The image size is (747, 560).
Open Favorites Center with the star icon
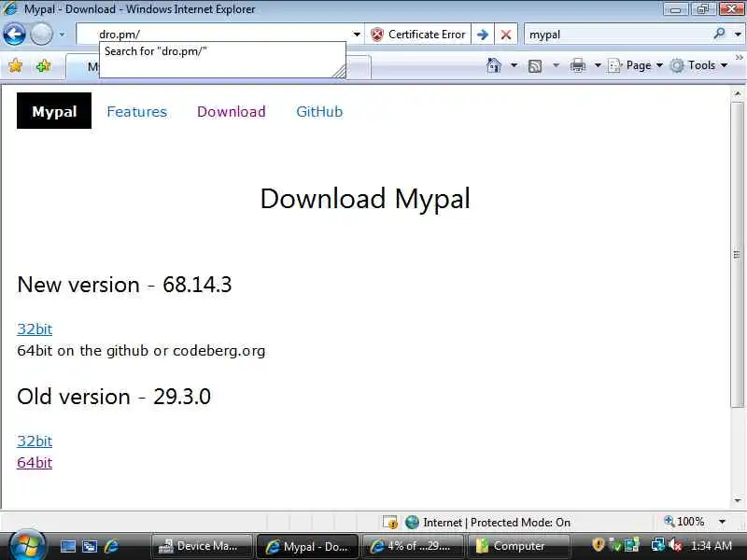(15, 65)
